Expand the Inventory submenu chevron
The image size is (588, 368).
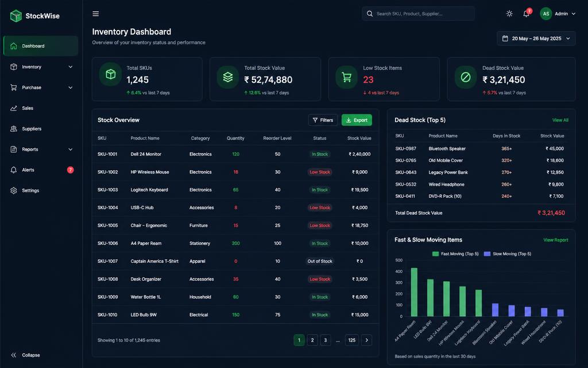71,67
